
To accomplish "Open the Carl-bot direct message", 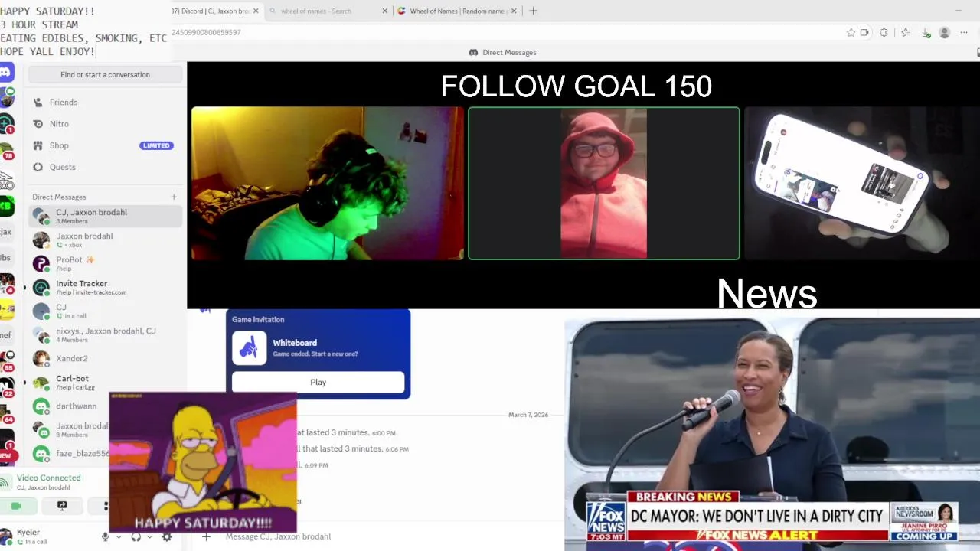I will pyautogui.click(x=106, y=382).
